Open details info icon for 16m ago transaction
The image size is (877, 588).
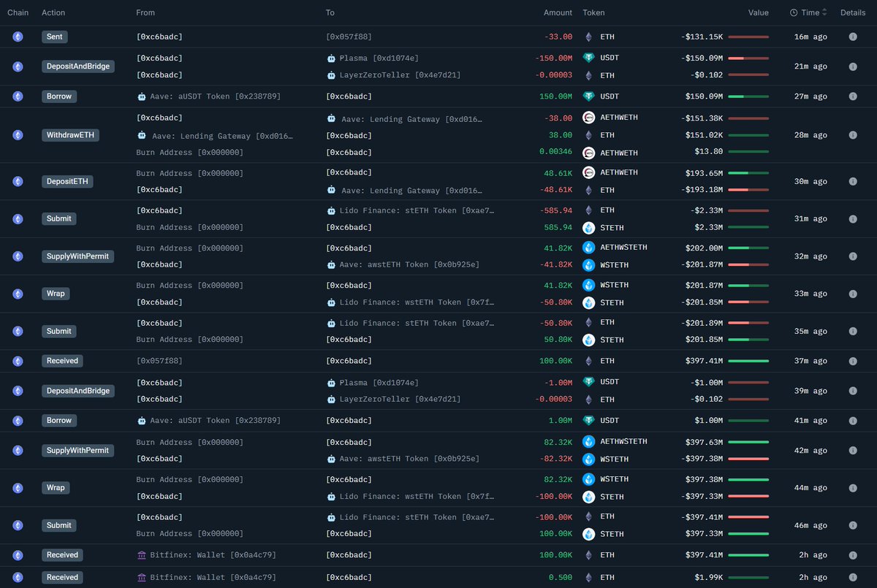coord(853,37)
